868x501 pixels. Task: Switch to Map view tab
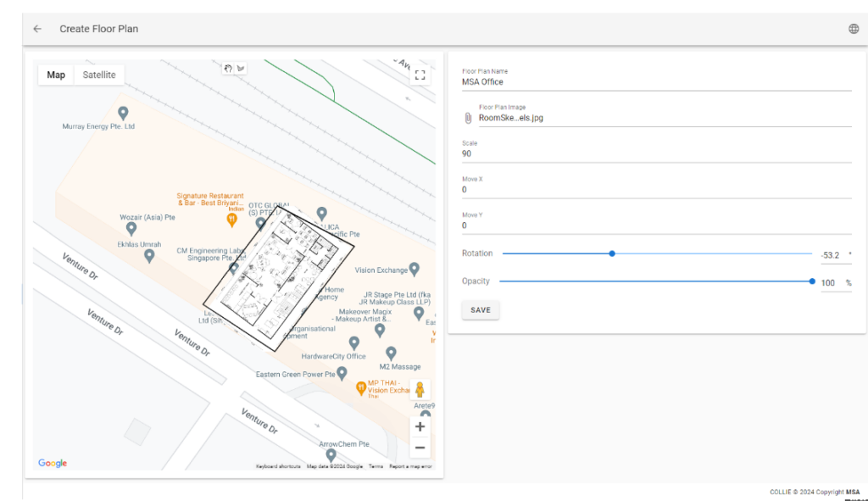[56, 75]
